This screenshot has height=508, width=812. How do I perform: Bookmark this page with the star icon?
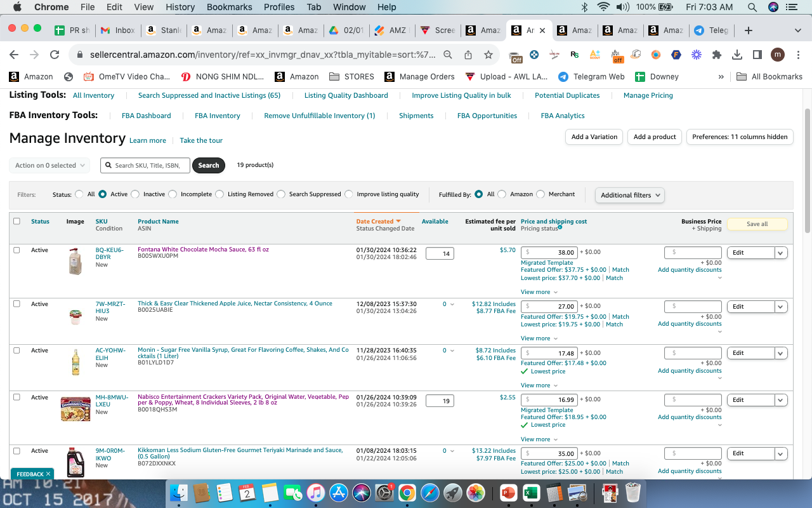pos(488,55)
